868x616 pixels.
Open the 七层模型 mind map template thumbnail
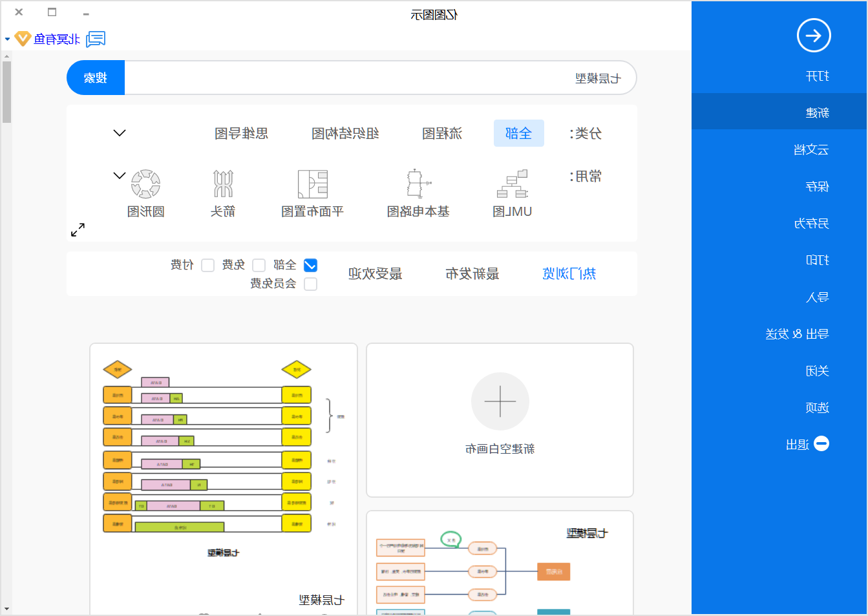(500, 562)
